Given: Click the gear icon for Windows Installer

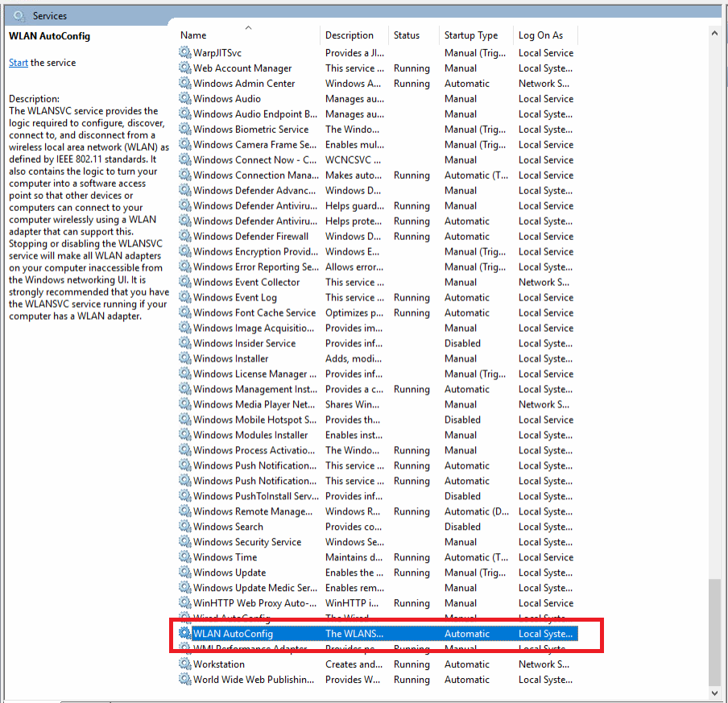Looking at the screenshot, I should 184,358.
